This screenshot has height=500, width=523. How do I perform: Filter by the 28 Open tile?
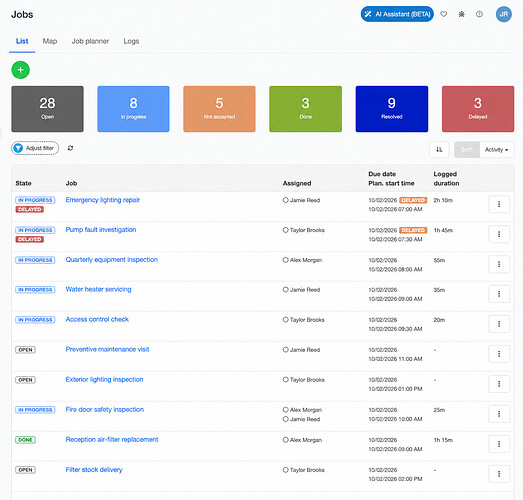pos(47,109)
